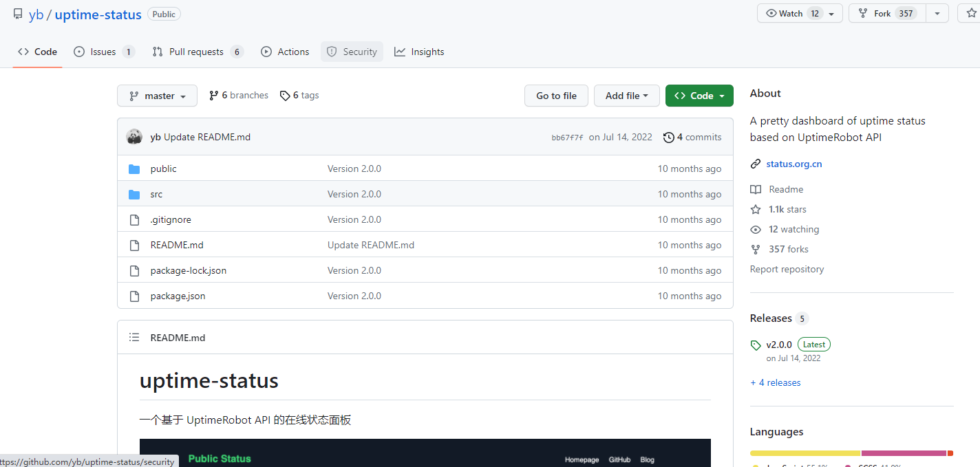Click the Blog link in preview image

(x=647, y=459)
